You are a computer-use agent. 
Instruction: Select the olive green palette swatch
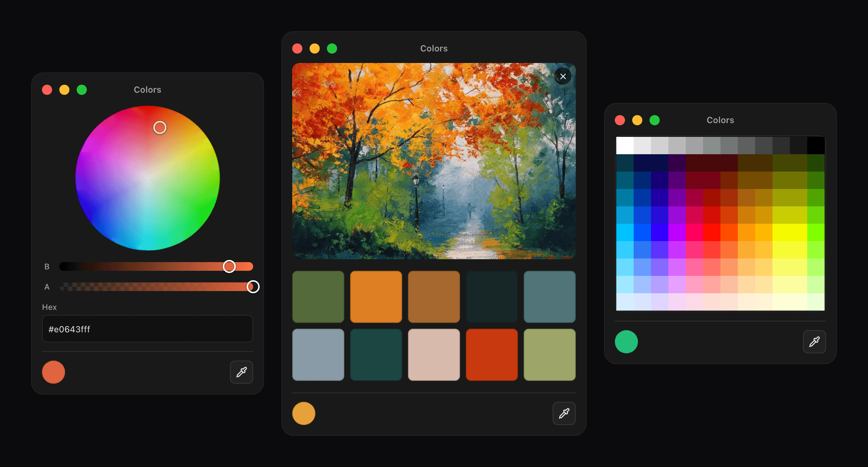click(x=318, y=297)
